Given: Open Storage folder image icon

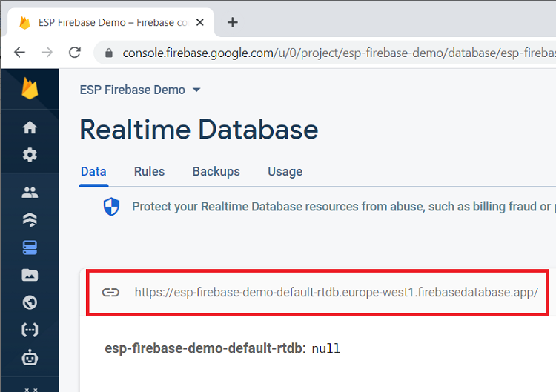Looking at the screenshot, I should (30, 275).
